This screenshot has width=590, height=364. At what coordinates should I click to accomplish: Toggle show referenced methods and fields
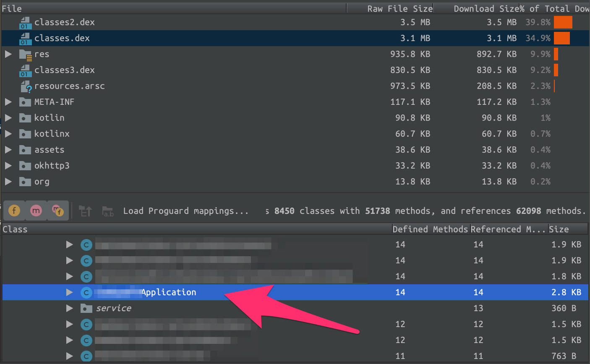tap(57, 211)
